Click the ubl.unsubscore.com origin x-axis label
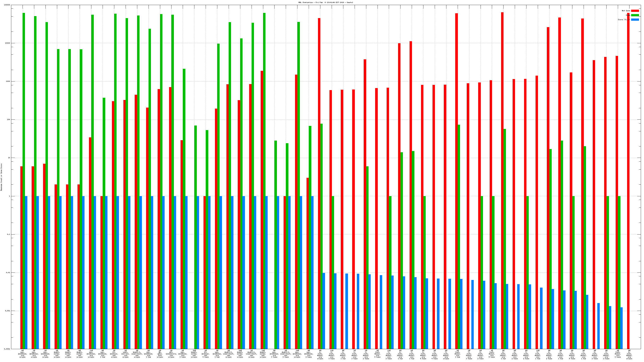 [x=171, y=354]
